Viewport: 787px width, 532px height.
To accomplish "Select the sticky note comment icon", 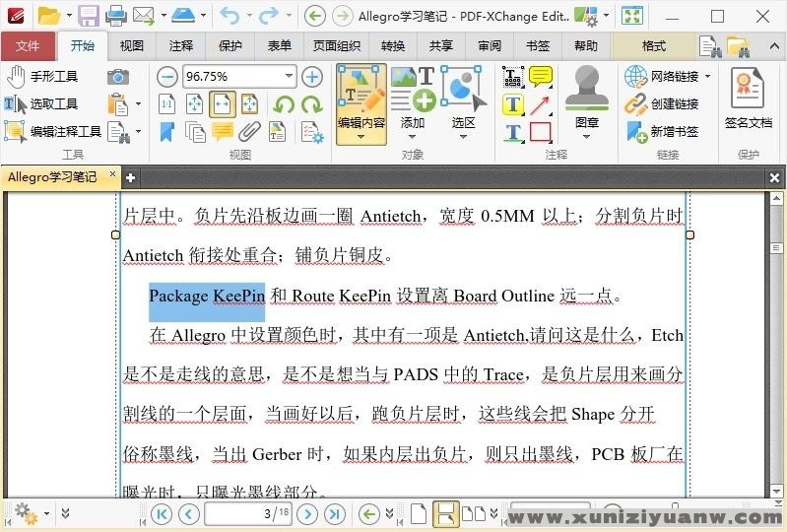I will [540, 77].
